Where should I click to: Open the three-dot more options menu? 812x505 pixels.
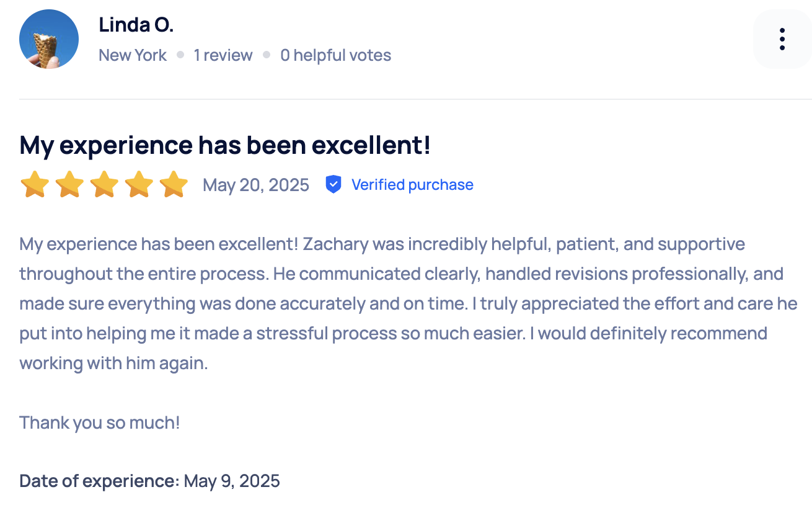click(782, 39)
